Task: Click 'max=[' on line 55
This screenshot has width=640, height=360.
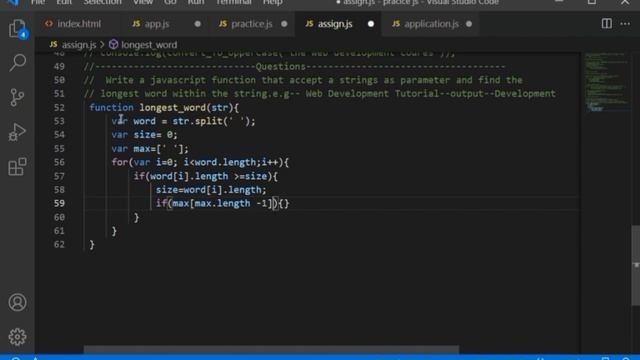Action: pyautogui.click(x=147, y=149)
